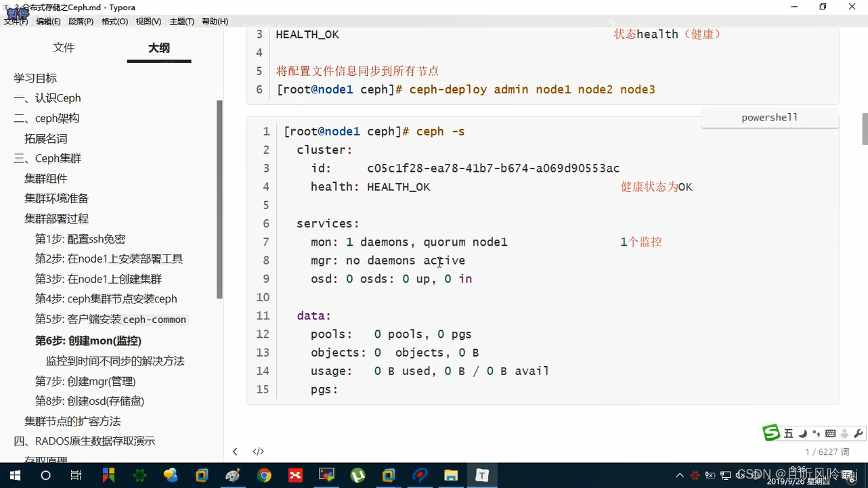Click the 'osd: 0 osds: 0 up, 0 in' line
The image size is (868, 488).
tap(391, 279)
